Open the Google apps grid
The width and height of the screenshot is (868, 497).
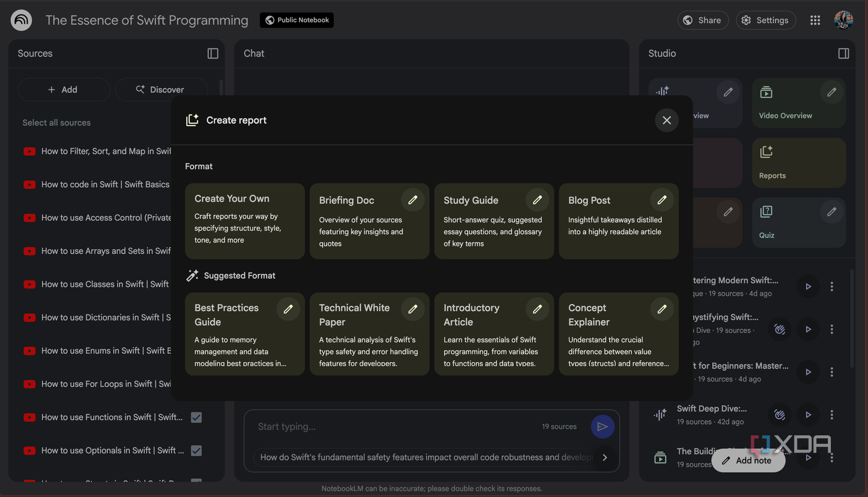click(x=815, y=20)
